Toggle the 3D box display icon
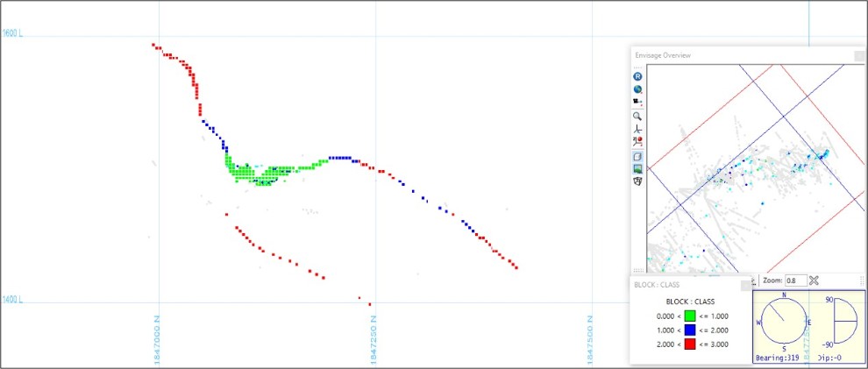 [637, 156]
